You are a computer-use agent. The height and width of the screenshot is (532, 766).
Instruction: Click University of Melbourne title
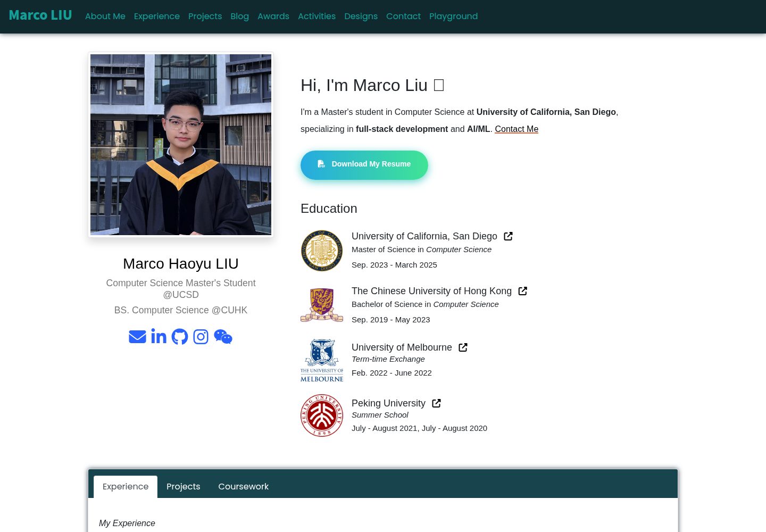click(402, 347)
